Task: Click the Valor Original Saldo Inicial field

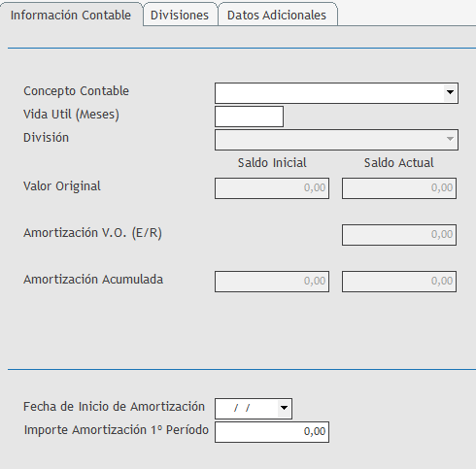Action: (x=272, y=188)
